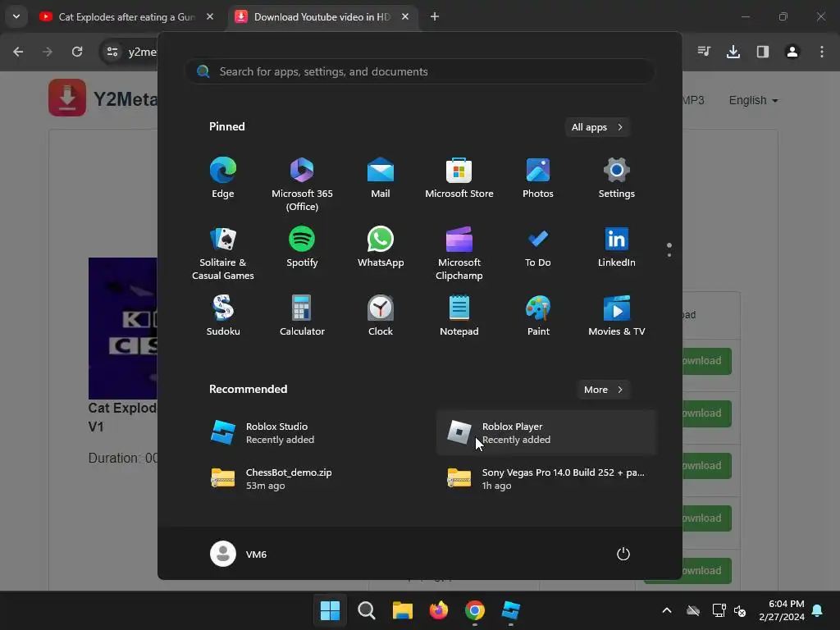The width and height of the screenshot is (840, 630).
Task: Open a new Chrome tab
Action: (435, 16)
